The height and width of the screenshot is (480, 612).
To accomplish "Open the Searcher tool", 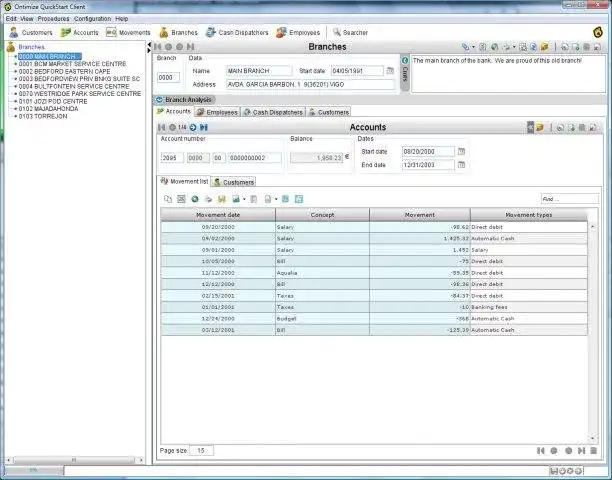I will point(350,33).
